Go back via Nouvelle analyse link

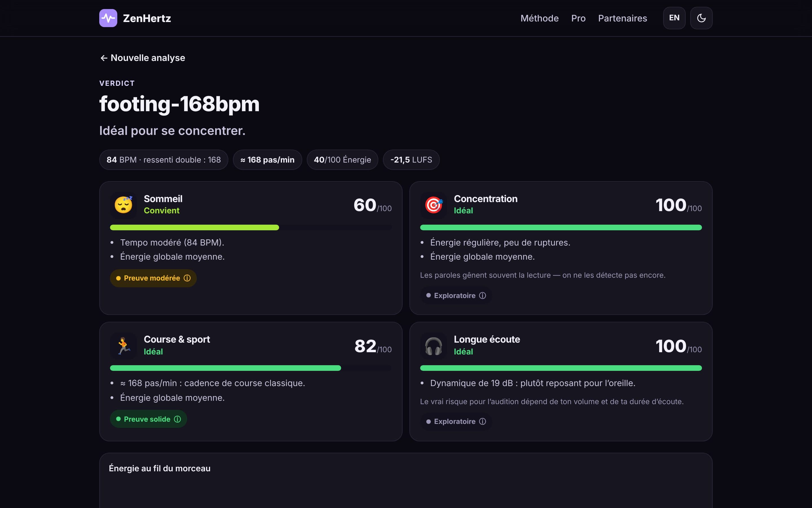143,58
